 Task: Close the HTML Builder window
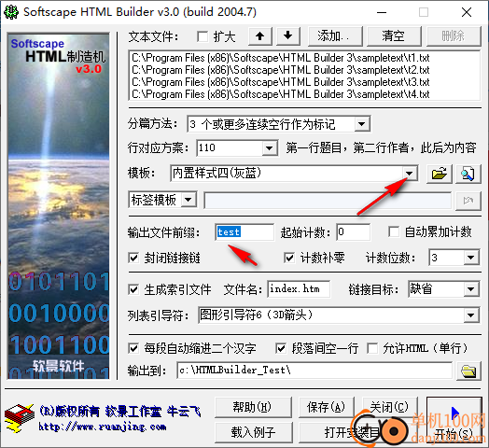click(x=467, y=12)
